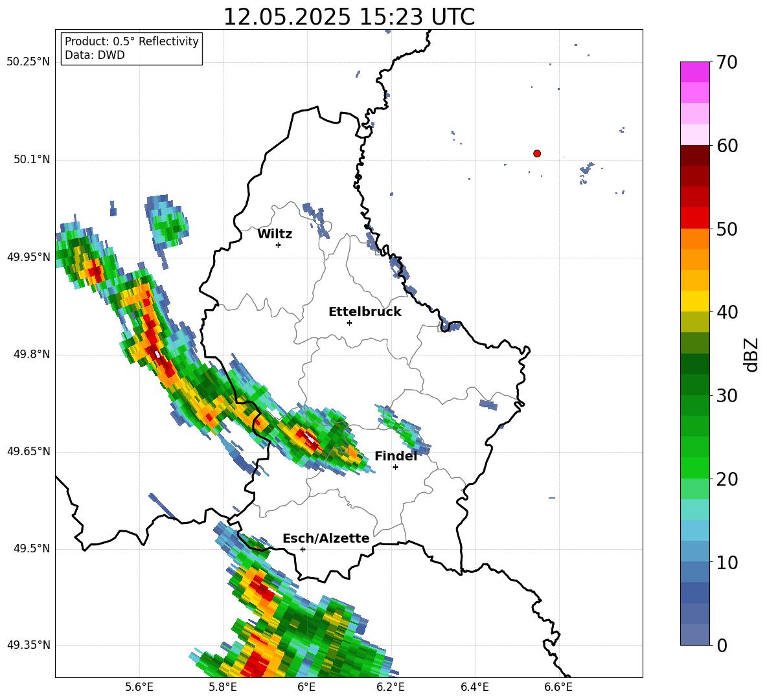Viewport: 767px width, 700px height.
Task: Click the 6.6°E longitude label
Action: coord(558,688)
